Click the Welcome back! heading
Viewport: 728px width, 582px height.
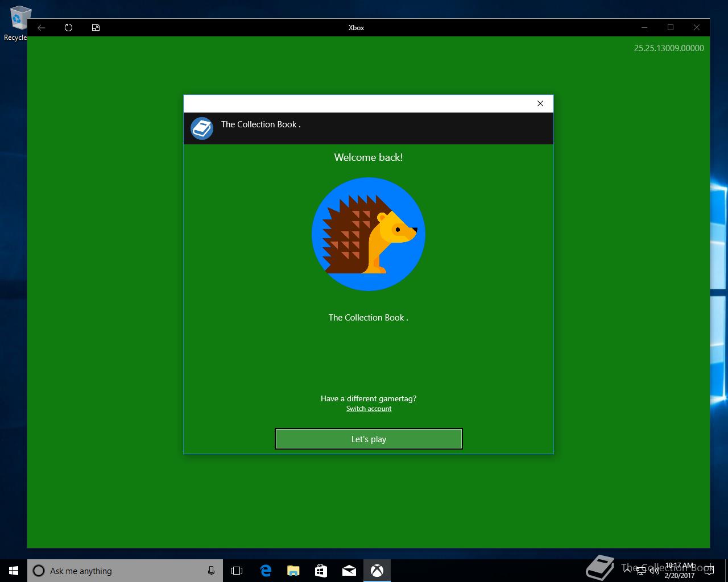click(x=369, y=157)
